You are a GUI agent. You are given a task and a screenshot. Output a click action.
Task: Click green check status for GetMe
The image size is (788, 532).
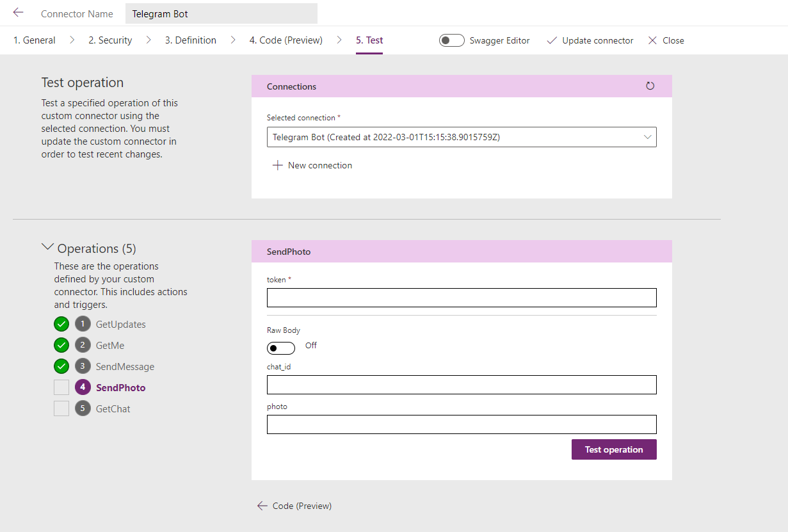(61, 345)
